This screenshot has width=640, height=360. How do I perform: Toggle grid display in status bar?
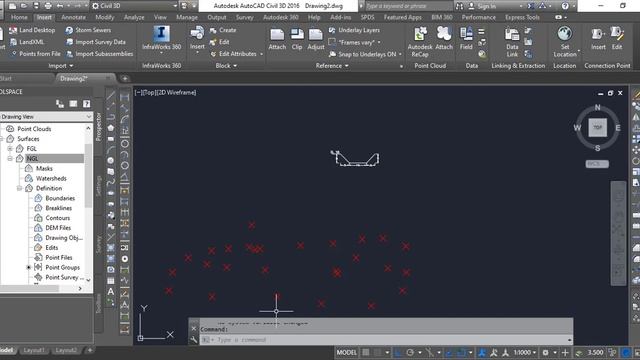[366, 352]
